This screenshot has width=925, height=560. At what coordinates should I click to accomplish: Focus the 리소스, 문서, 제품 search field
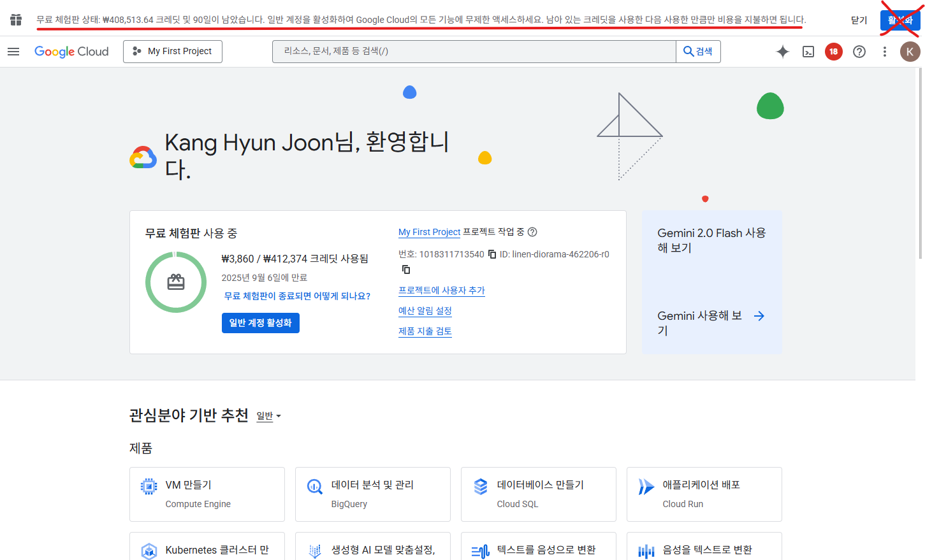tap(474, 52)
